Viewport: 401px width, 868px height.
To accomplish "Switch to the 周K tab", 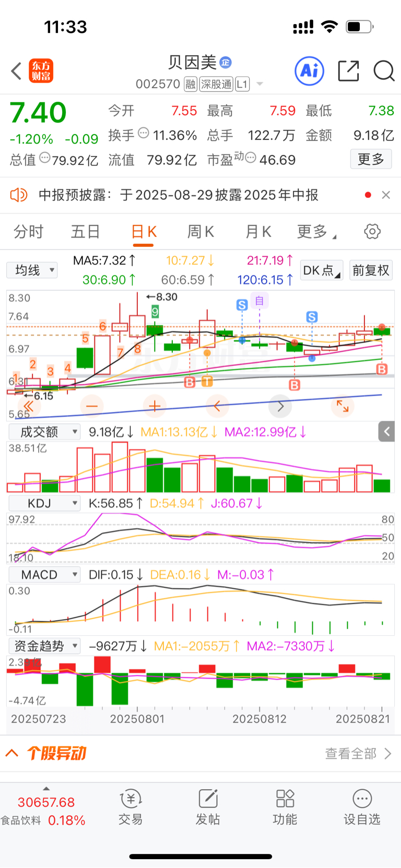I will tap(200, 232).
